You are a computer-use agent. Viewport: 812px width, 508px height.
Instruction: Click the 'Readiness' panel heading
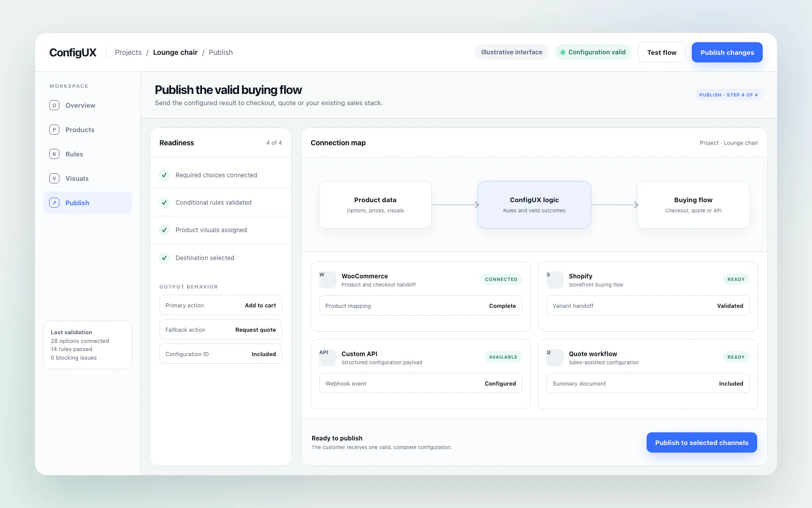[177, 143]
